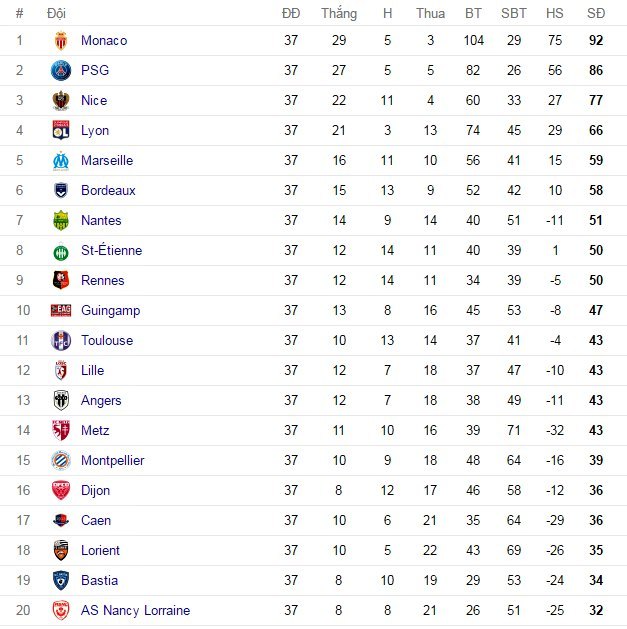Click the SĐ points column header

click(596, 13)
